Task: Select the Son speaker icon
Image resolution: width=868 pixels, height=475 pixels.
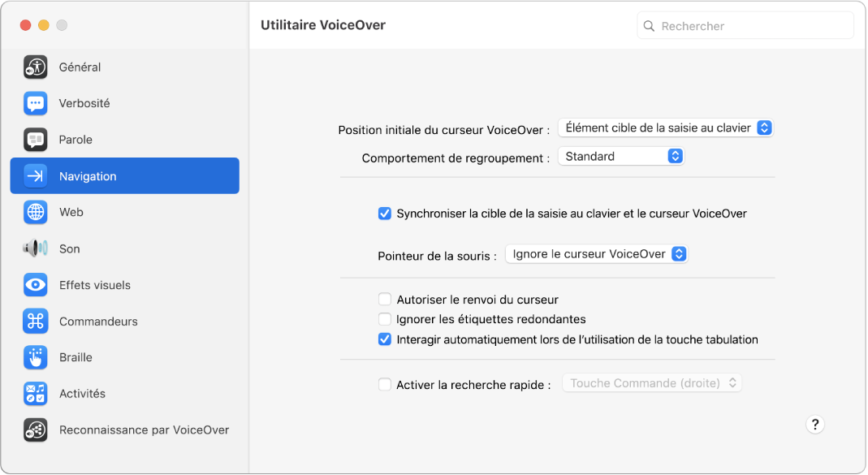Action: (x=35, y=248)
